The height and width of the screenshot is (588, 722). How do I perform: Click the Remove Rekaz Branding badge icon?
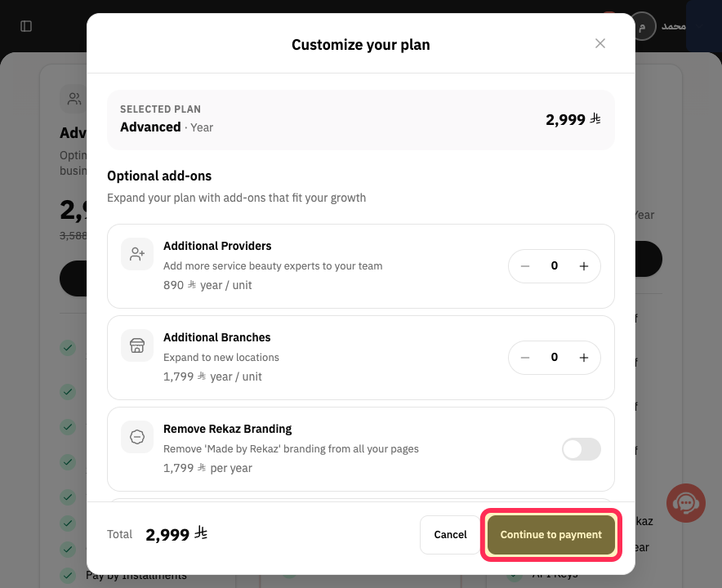[137, 437]
